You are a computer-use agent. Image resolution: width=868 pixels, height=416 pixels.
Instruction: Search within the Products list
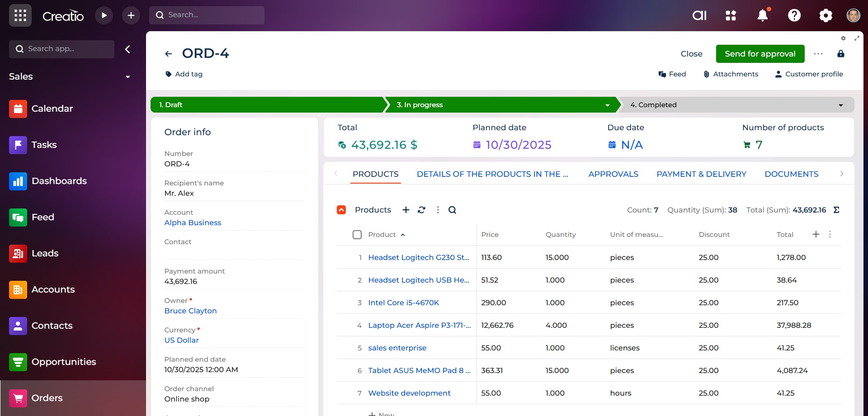tap(452, 210)
